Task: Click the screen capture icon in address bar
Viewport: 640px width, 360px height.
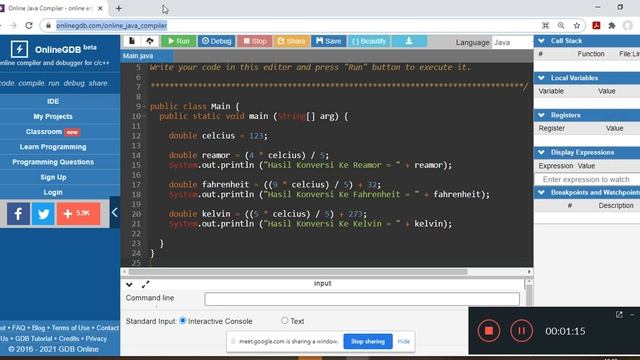Action: [545, 25]
